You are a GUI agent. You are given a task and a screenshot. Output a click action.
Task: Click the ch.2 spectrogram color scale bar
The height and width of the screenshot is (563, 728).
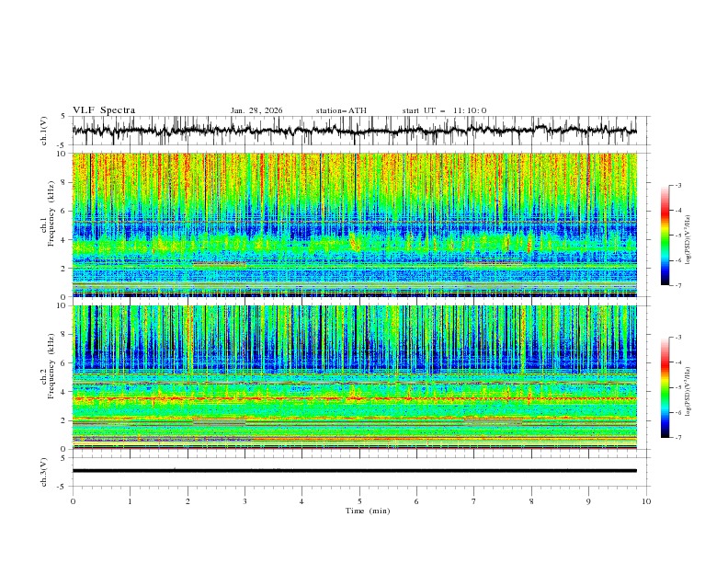click(665, 387)
